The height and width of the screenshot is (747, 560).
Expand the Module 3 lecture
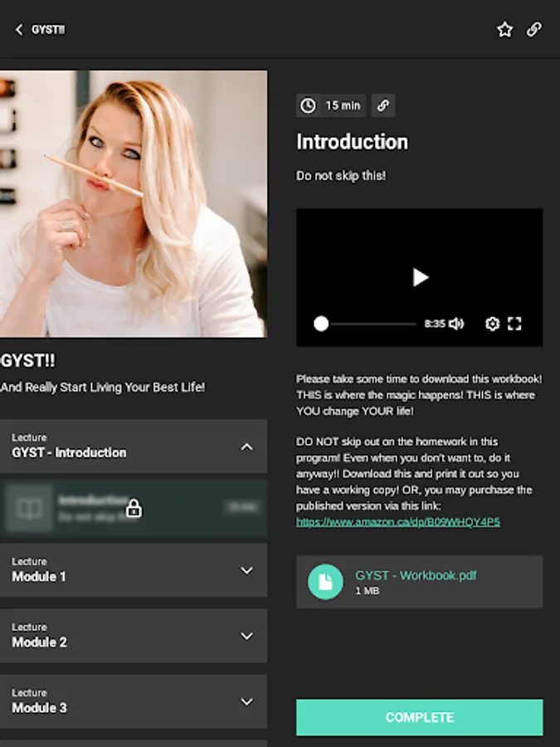tap(246, 701)
